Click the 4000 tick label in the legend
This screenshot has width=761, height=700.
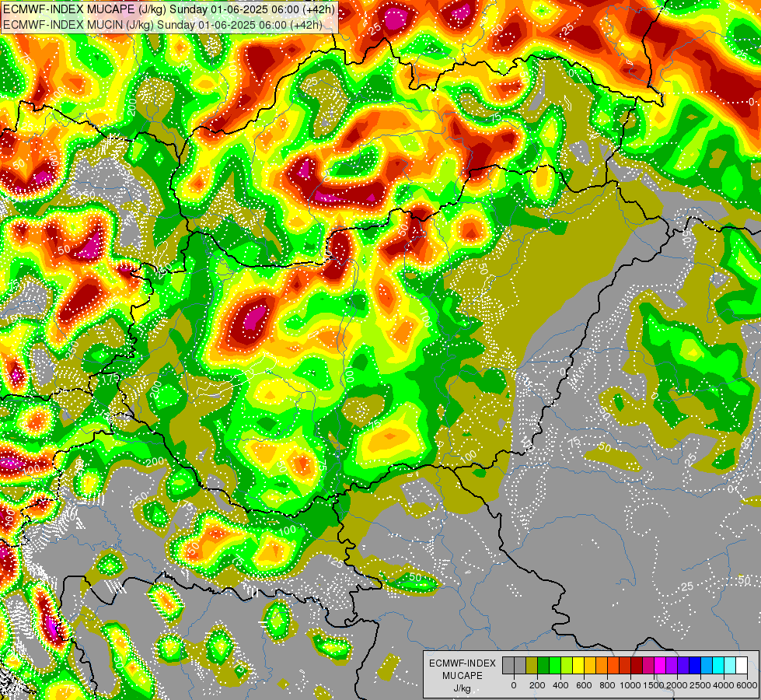click(x=724, y=685)
